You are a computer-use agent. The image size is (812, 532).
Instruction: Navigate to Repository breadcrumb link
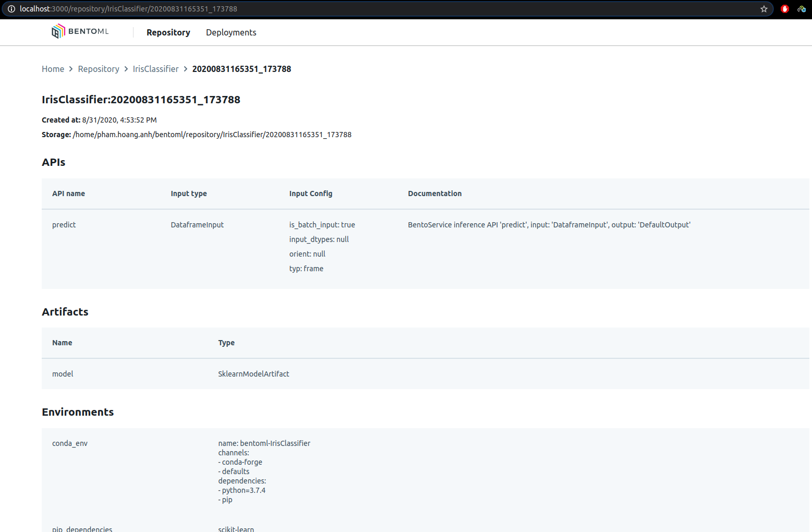tap(99, 69)
